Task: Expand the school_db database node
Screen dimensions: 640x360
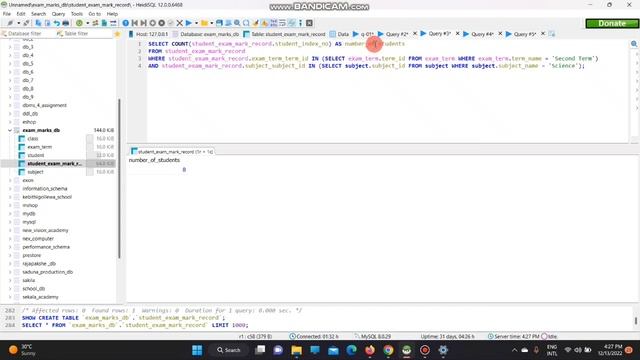Action: click(x=10, y=289)
